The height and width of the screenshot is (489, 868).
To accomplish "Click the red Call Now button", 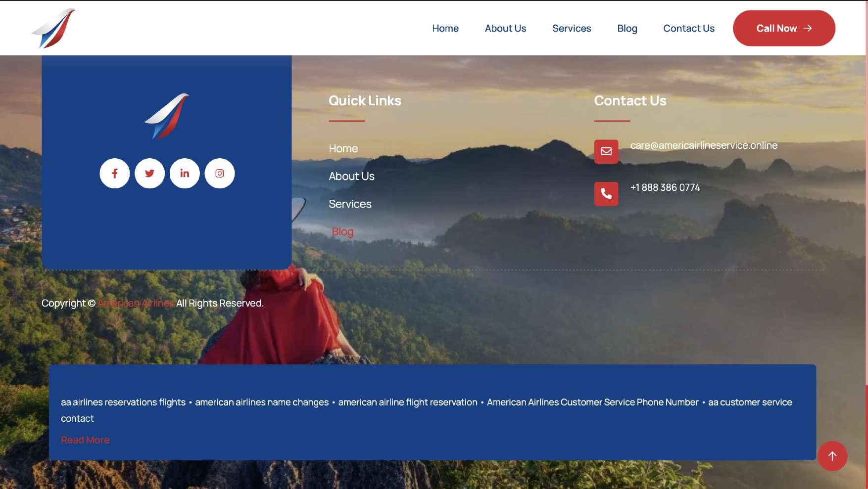I will click(x=784, y=28).
